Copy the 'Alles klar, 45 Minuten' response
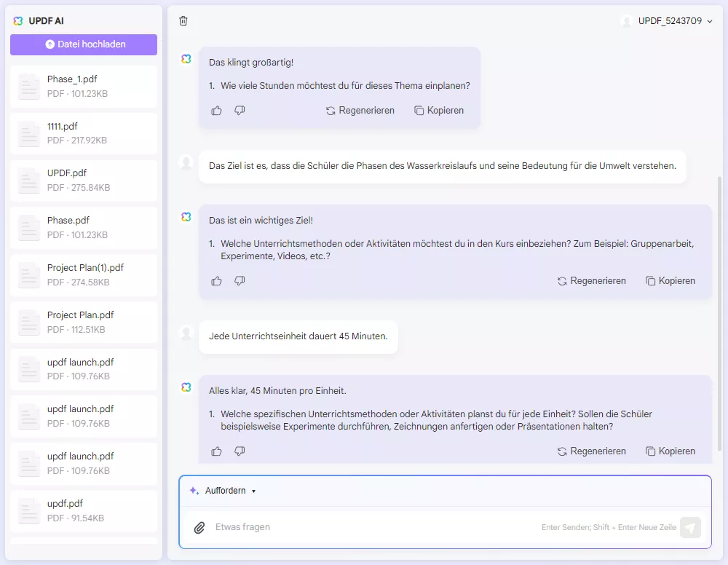 (670, 451)
